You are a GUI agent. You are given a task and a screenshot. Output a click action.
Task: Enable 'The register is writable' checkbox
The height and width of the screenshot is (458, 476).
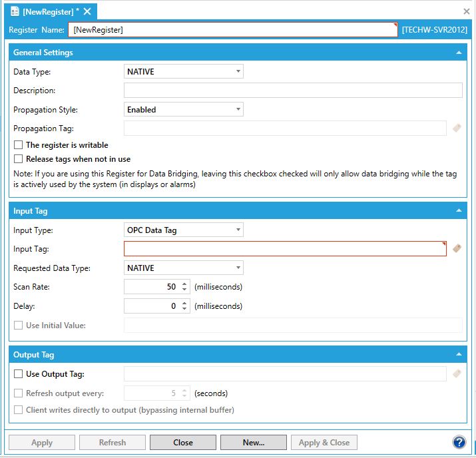pos(19,145)
